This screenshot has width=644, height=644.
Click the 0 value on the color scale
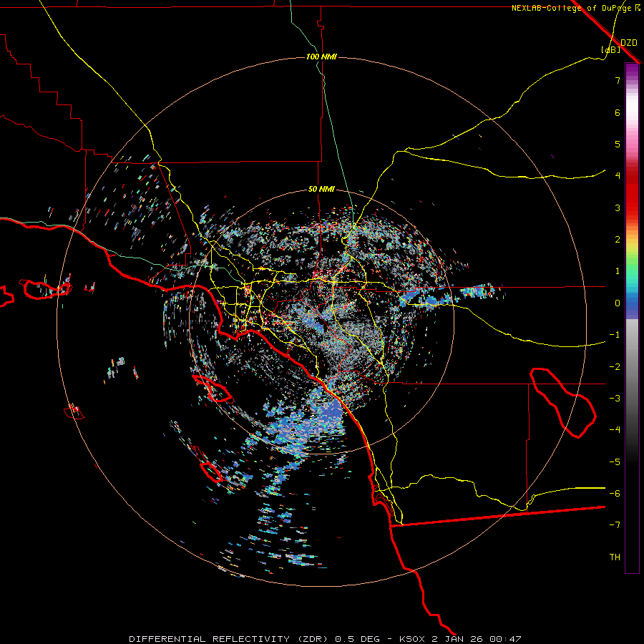tap(618, 303)
